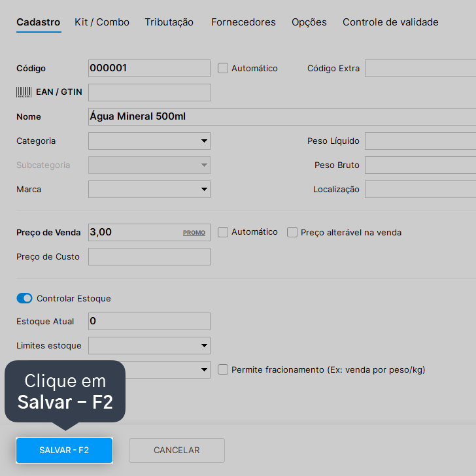Expand the Marca dropdown
The height and width of the screenshot is (476, 476).
(x=149, y=190)
